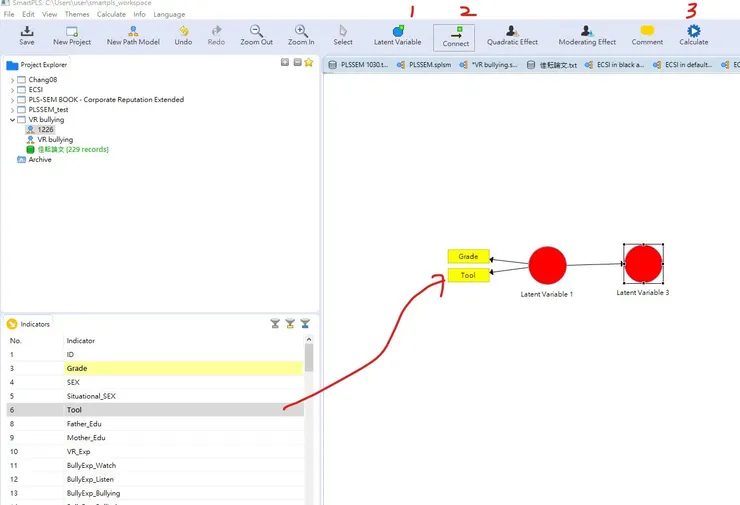This screenshot has width=740, height=505.
Task: Select the Mother_Edu indicator
Action: (155, 438)
